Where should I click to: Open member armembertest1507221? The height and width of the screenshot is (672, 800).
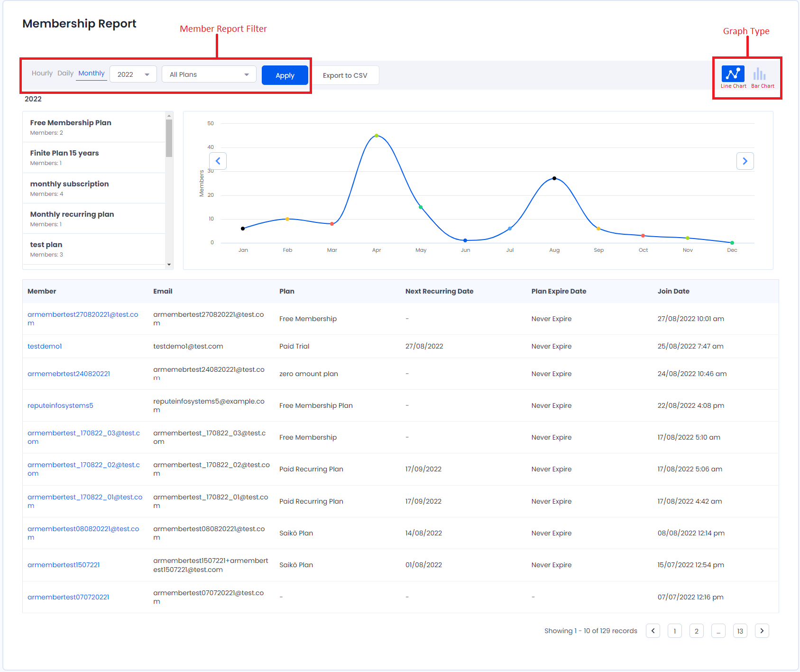click(x=64, y=565)
